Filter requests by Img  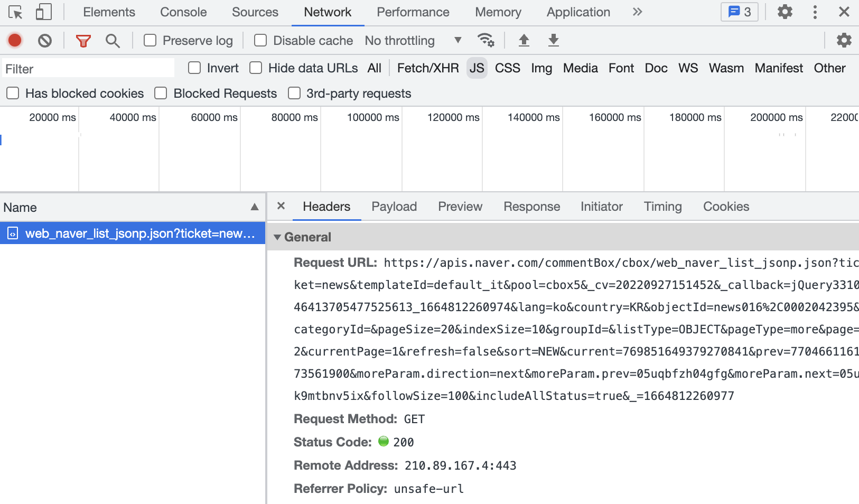point(541,68)
